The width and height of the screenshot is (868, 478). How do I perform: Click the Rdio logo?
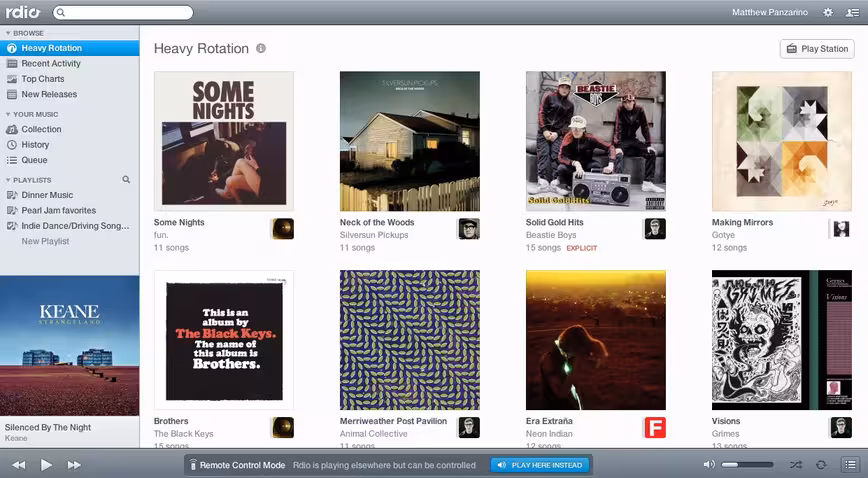[23, 12]
